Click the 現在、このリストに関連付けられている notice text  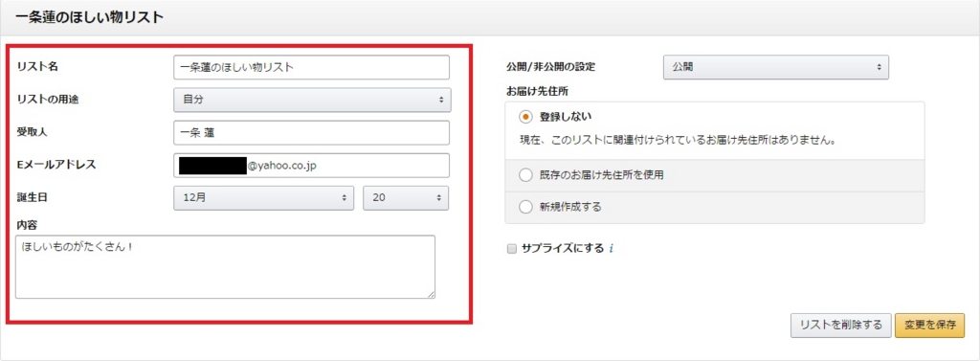[x=679, y=140]
